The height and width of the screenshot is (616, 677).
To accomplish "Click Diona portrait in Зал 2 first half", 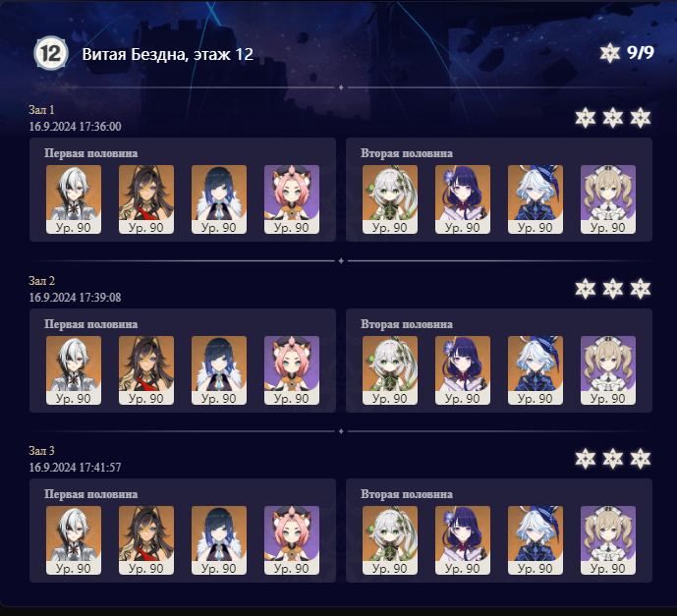I will tap(292, 370).
